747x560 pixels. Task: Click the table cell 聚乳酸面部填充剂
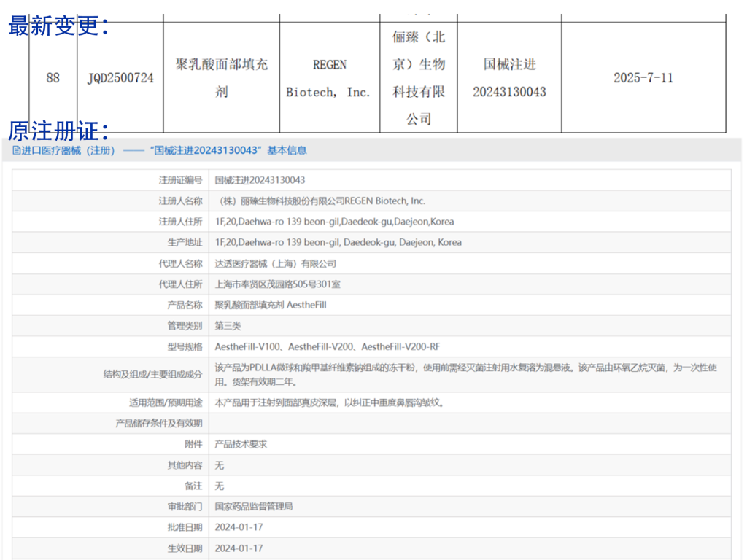pyautogui.click(x=222, y=77)
